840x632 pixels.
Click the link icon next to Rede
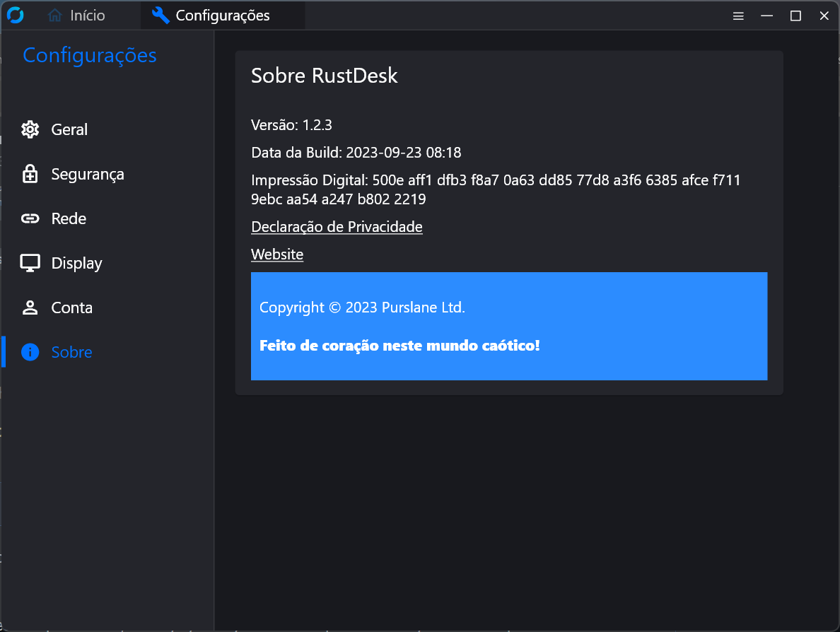pos(30,218)
